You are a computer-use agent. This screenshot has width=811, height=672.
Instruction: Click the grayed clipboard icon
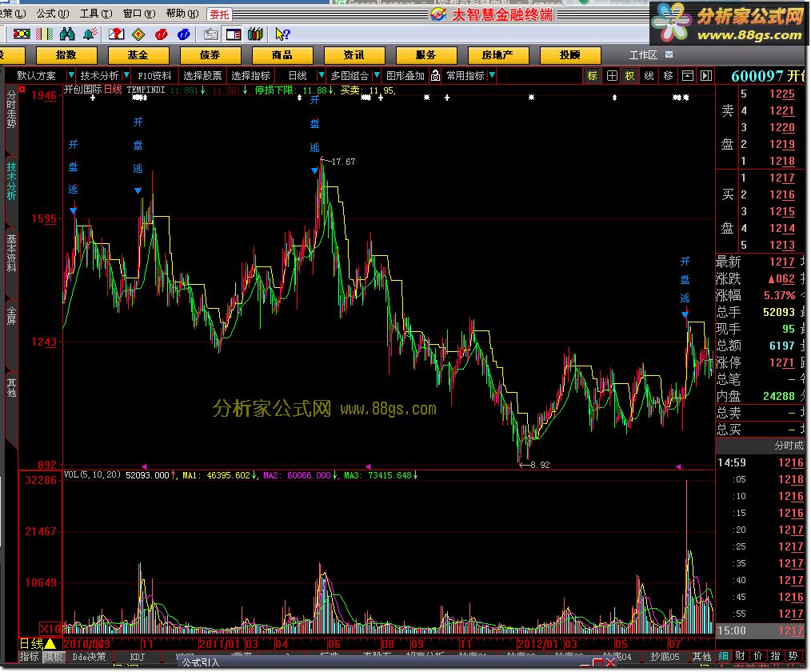pyautogui.click(x=210, y=34)
